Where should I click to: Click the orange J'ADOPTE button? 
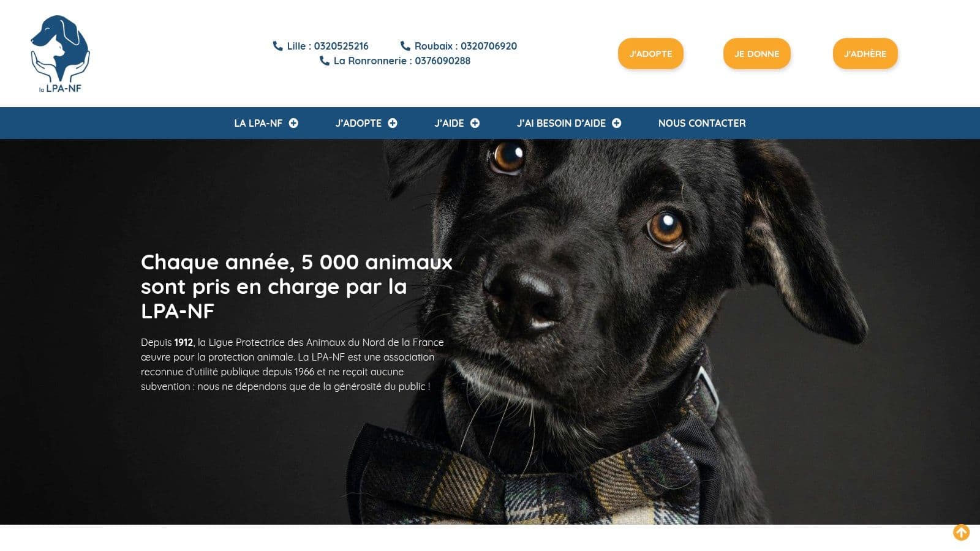tap(650, 54)
